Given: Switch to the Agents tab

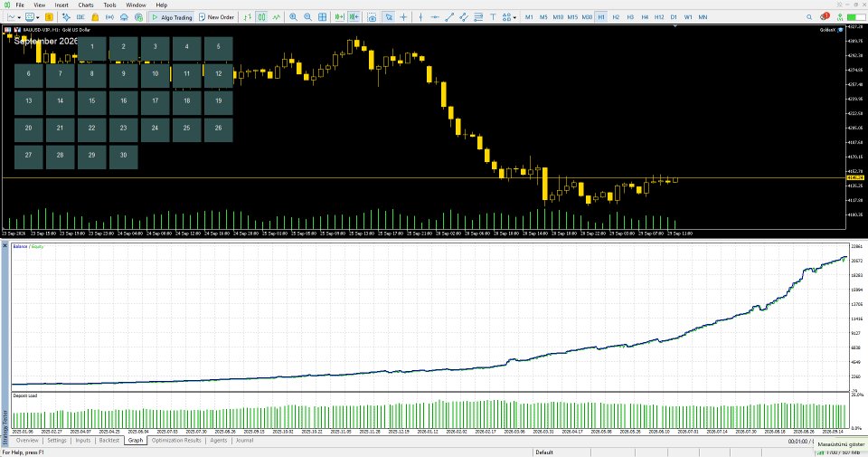Looking at the screenshot, I should click(x=219, y=441).
